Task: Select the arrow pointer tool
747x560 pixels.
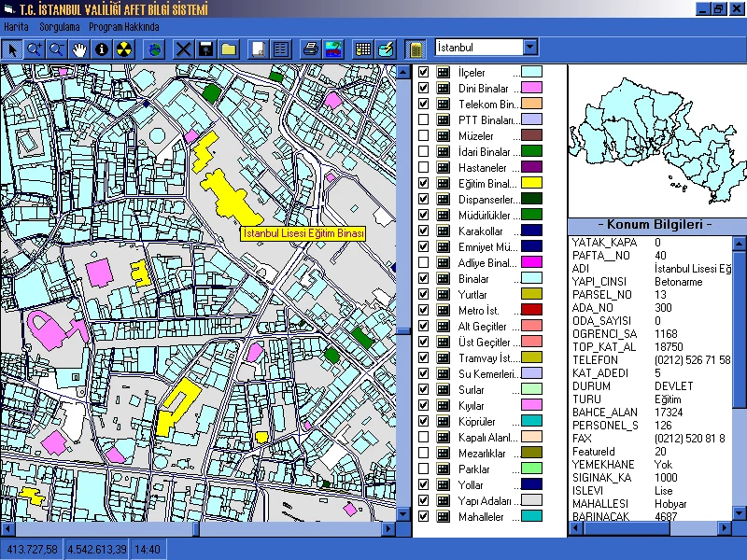Action: [x=12, y=49]
